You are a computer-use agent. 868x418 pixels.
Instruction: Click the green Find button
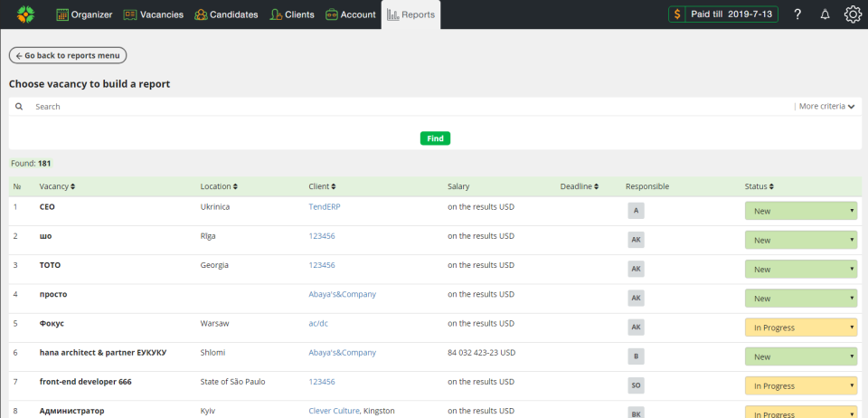click(x=435, y=138)
